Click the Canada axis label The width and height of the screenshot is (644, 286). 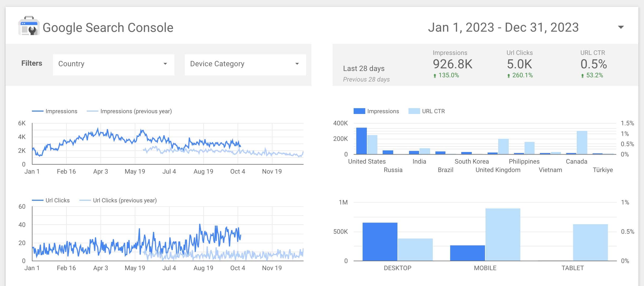pos(576,161)
